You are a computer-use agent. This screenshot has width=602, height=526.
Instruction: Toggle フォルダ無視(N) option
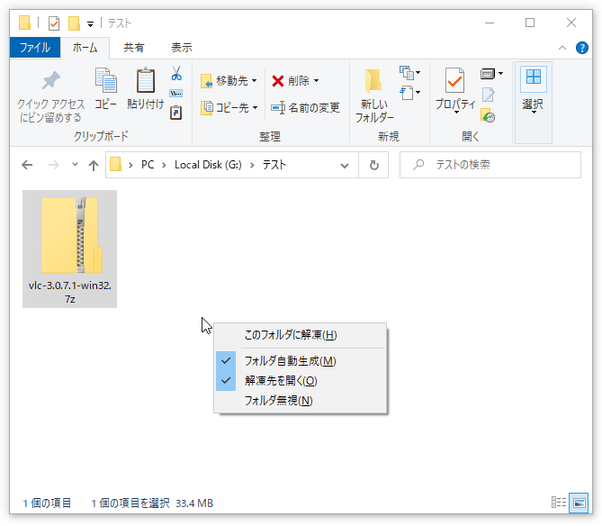tap(300, 401)
